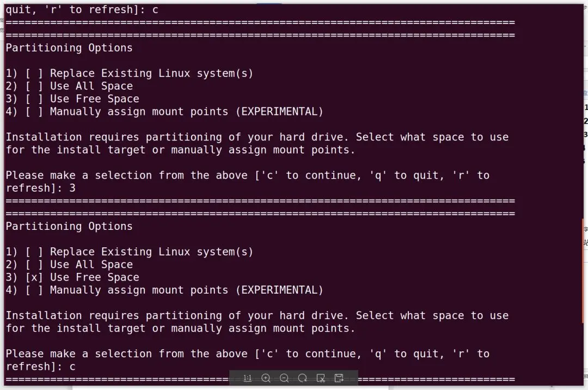This screenshot has width=588, height=390.
Task: Reset image to 1:1 actual size
Action: click(x=248, y=378)
